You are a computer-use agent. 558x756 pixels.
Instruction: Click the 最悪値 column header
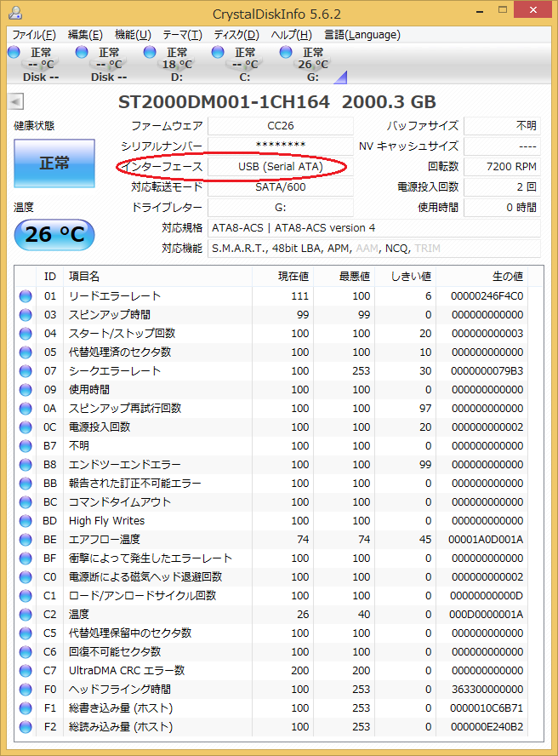[x=344, y=277]
